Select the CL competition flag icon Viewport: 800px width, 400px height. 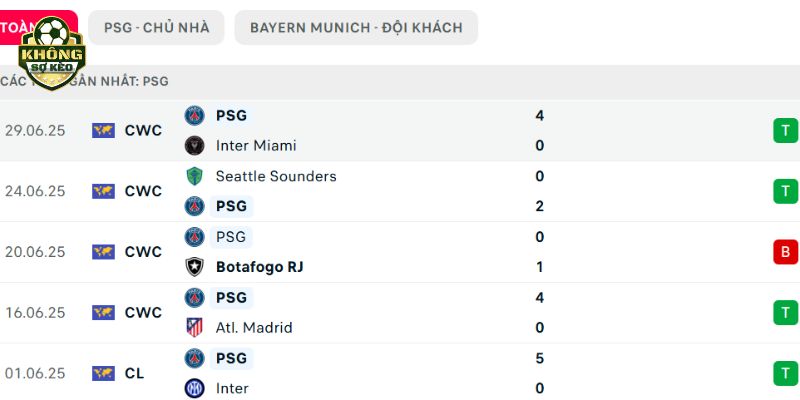click(x=103, y=373)
